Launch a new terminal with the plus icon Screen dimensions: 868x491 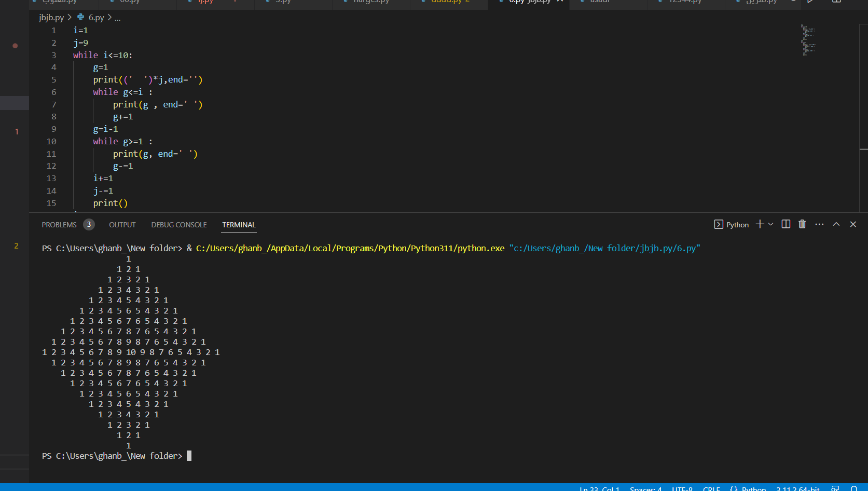pos(760,224)
